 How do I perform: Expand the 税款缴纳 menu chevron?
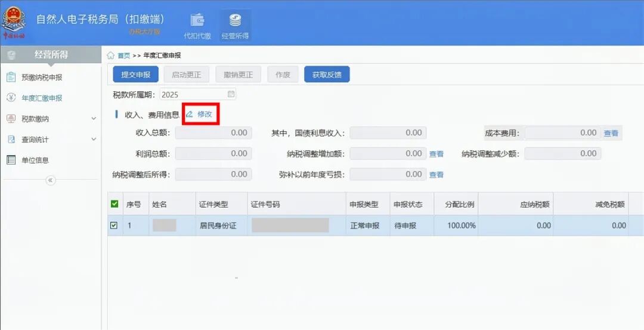coord(94,119)
